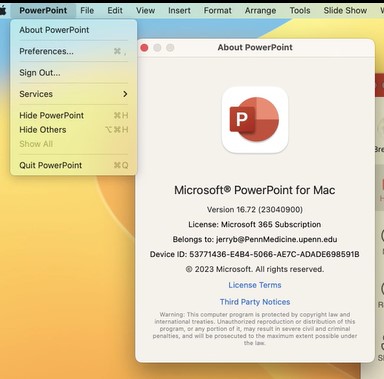Viewport: 384px width, 379px height.
Task: Open the Insert menu
Action: [x=179, y=11]
